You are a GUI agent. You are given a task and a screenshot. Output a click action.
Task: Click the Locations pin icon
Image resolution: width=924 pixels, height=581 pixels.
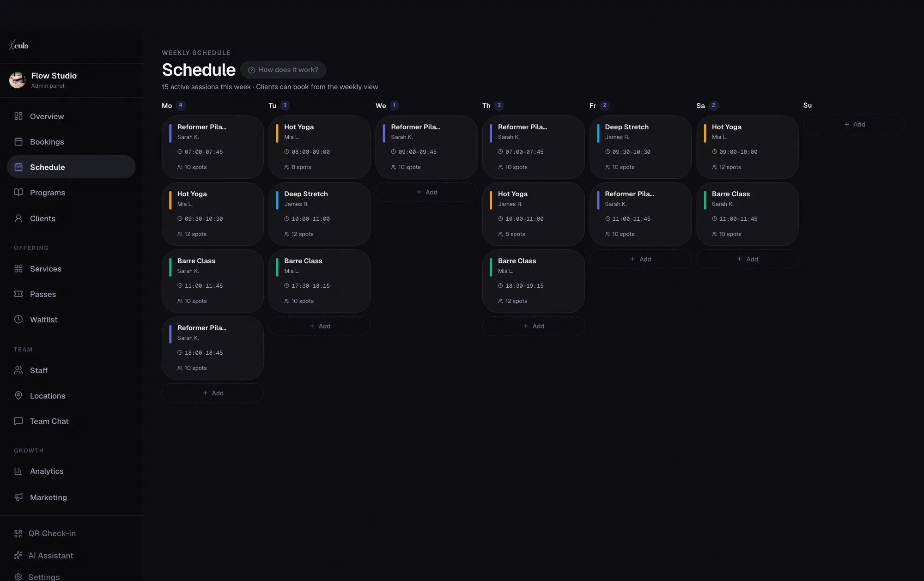[x=18, y=396]
